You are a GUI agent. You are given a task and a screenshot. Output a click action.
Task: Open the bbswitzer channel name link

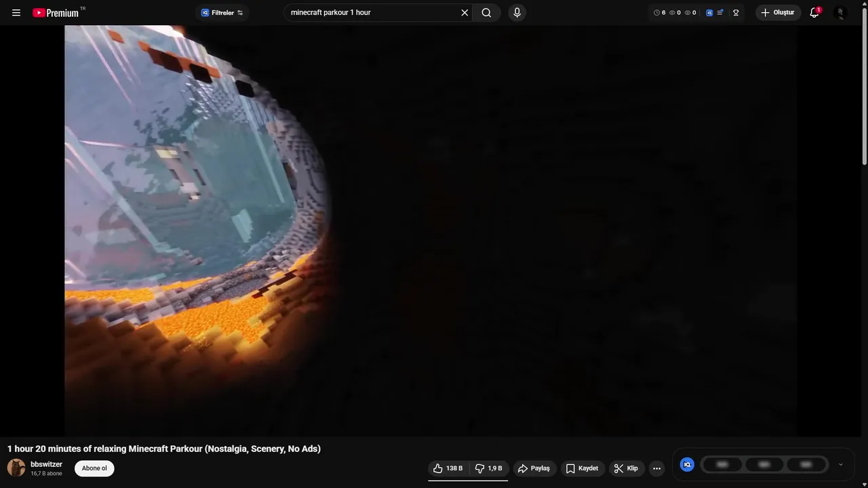46,464
